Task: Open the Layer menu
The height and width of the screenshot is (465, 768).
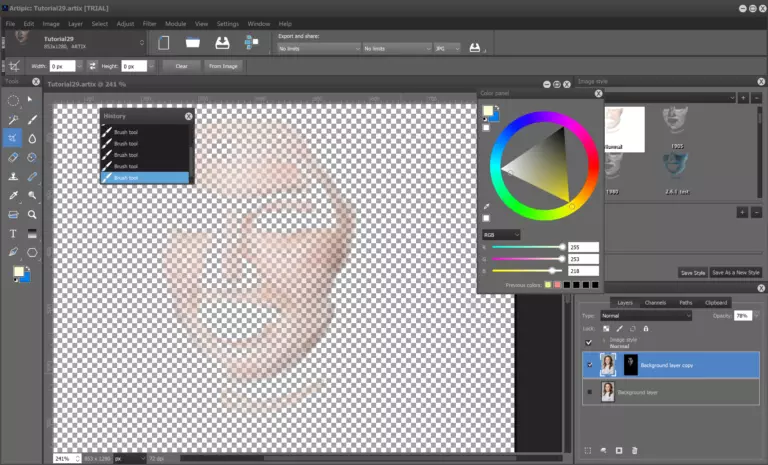Action: click(75, 24)
